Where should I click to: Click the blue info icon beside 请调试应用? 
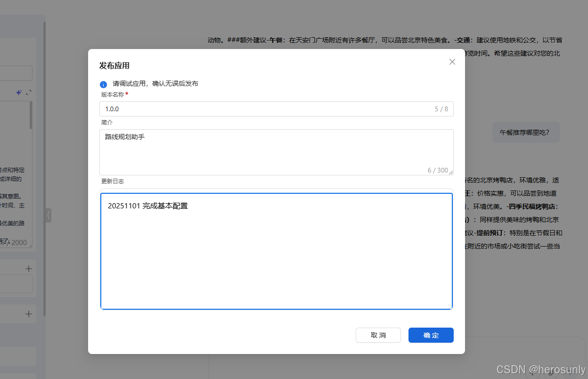[x=103, y=84]
